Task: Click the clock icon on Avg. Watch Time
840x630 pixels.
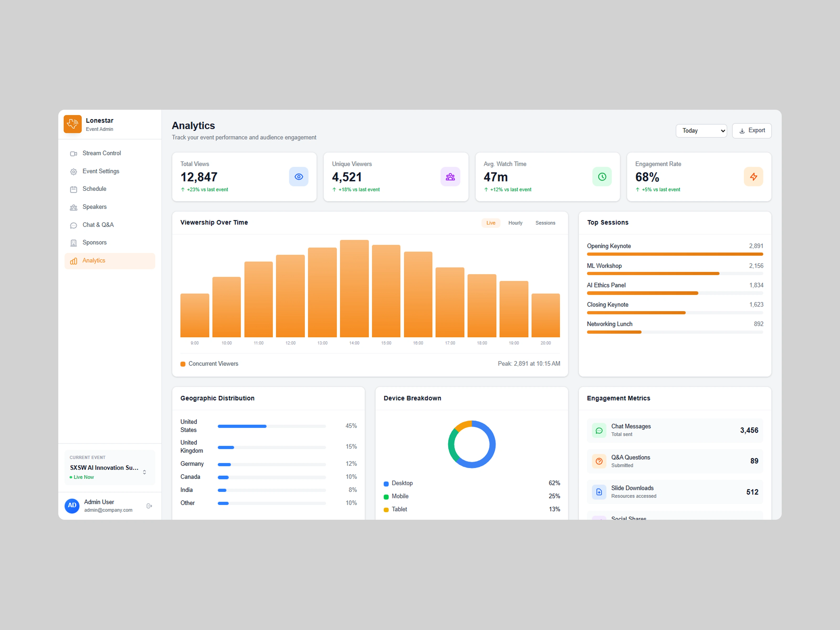Action: (x=602, y=177)
